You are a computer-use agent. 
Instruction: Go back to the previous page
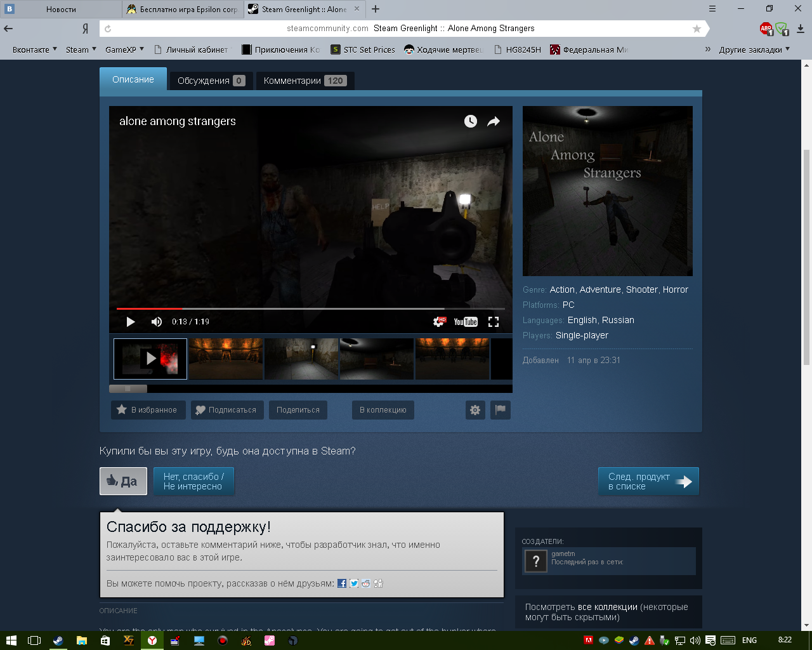pos(9,29)
